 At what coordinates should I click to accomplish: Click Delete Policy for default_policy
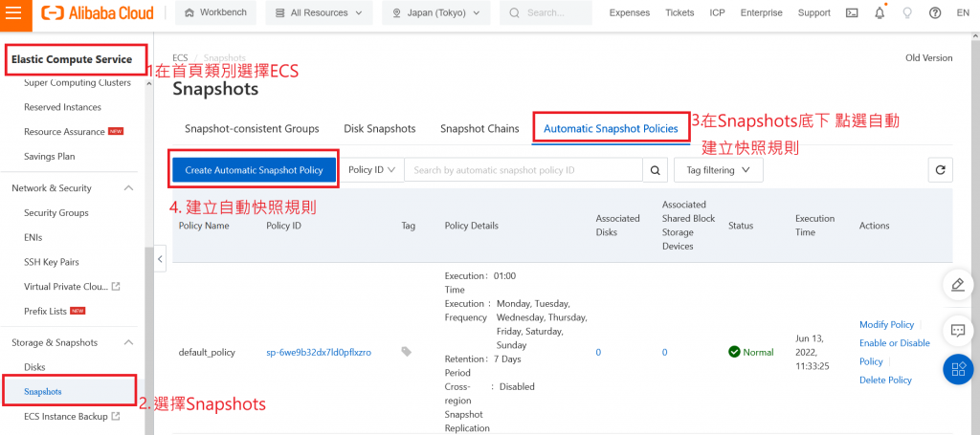(885, 381)
